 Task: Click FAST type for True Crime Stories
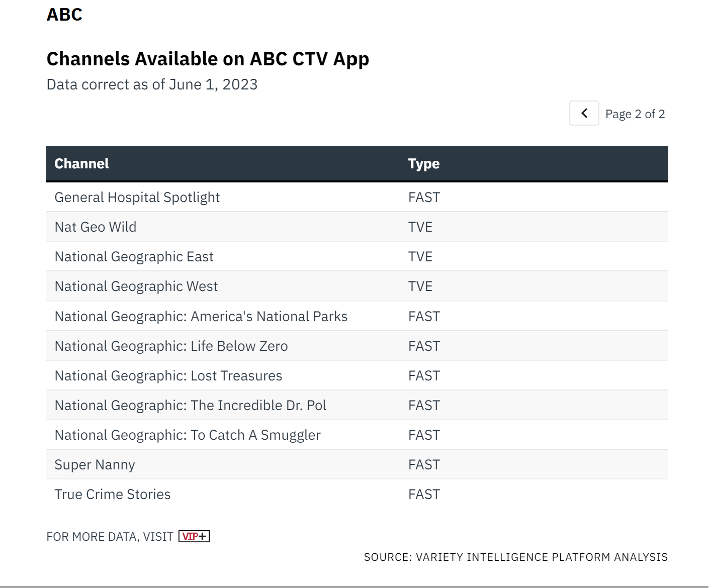[424, 494]
